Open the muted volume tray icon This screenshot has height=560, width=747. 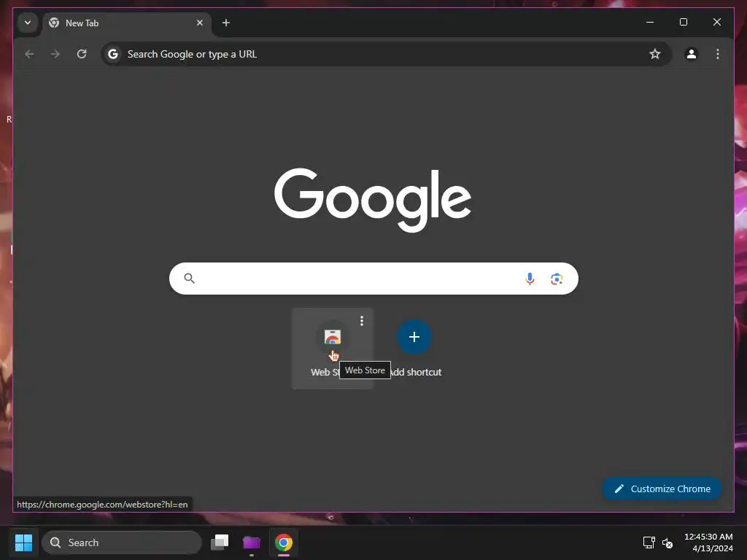(667, 542)
